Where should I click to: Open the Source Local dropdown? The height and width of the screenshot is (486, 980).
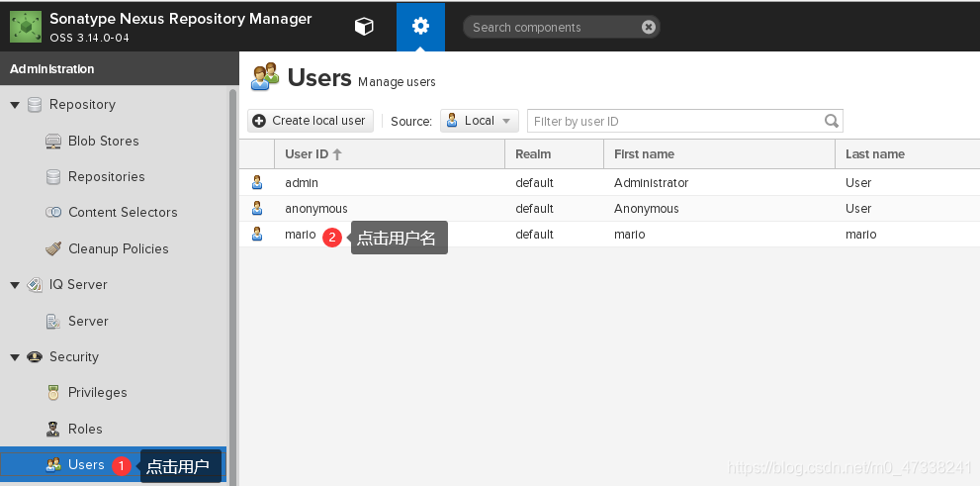(480, 121)
